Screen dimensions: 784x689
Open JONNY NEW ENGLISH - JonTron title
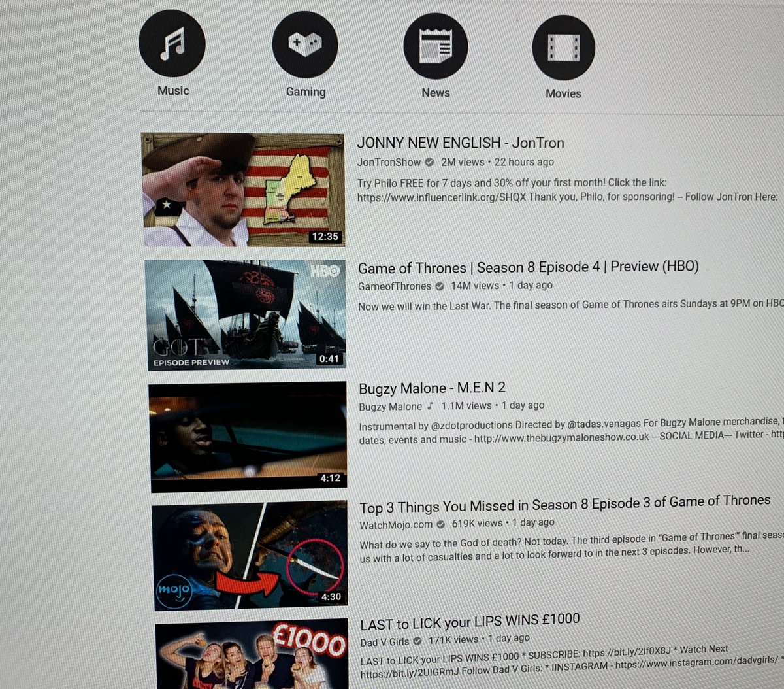(x=460, y=143)
